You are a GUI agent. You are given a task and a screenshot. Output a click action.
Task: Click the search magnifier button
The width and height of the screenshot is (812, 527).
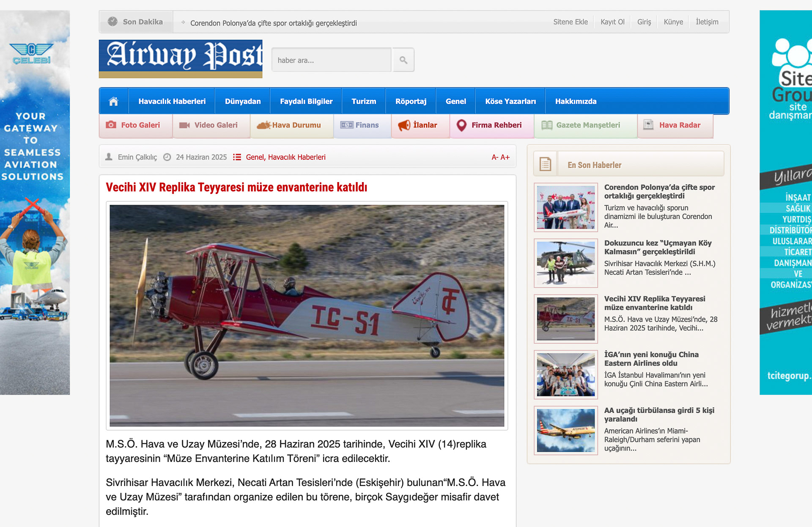403,60
